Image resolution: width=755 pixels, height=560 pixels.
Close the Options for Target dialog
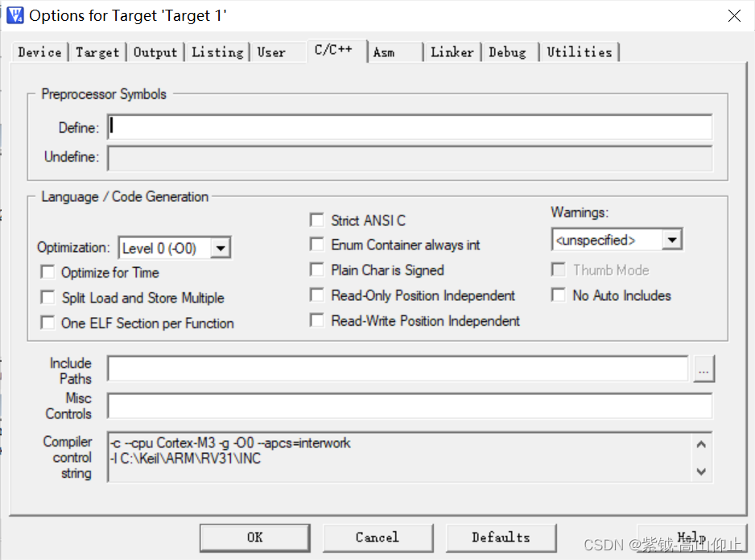tap(734, 16)
